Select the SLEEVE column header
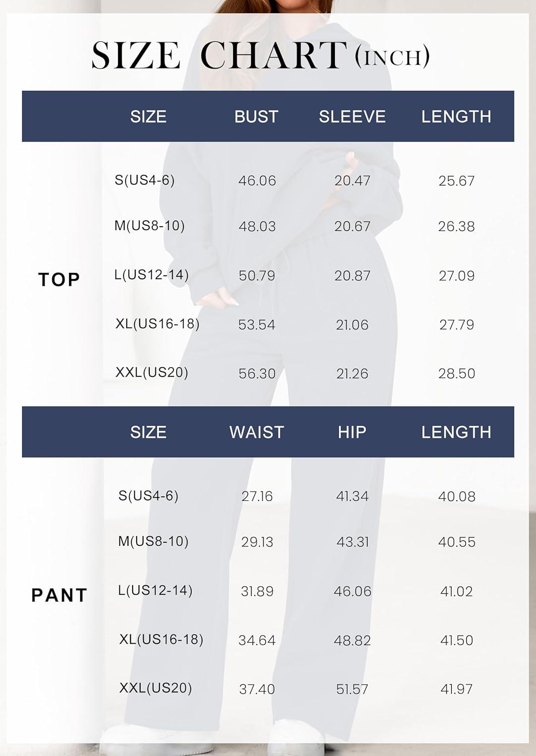Viewport: 536px width, 756px height. (352, 117)
